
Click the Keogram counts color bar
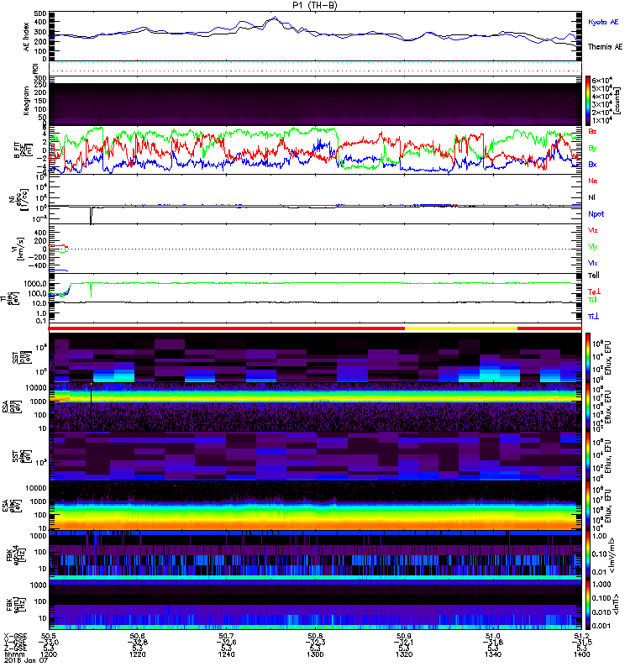click(588, 101)
